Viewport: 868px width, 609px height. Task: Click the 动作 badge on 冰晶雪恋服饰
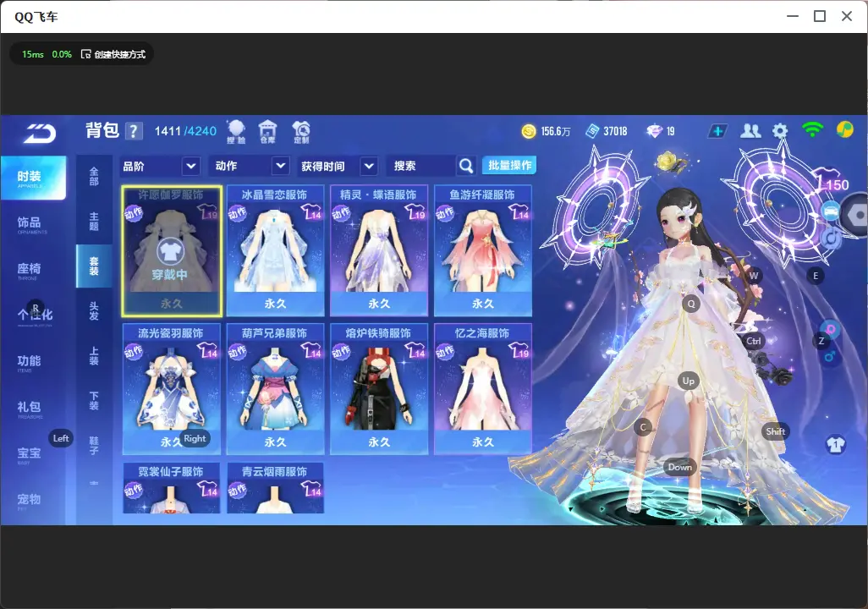(238, 213)
